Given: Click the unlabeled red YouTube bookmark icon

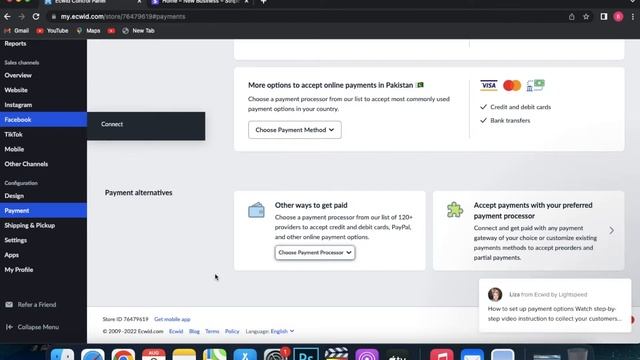Looking at the screenshot, I should tap(111, 31).
